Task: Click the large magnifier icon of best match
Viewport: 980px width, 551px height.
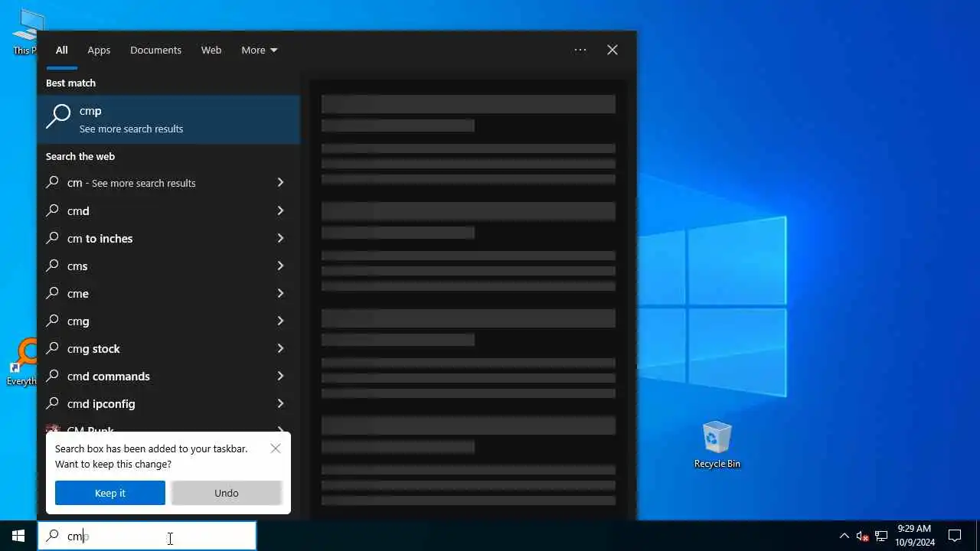Action: (x=58, y=117)
